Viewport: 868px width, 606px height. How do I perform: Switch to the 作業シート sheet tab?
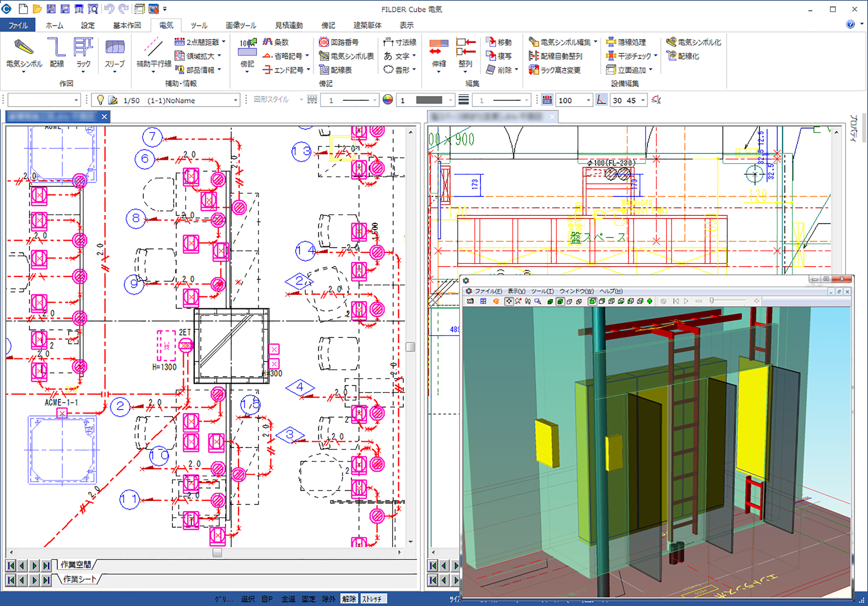[x=79, y=579]
